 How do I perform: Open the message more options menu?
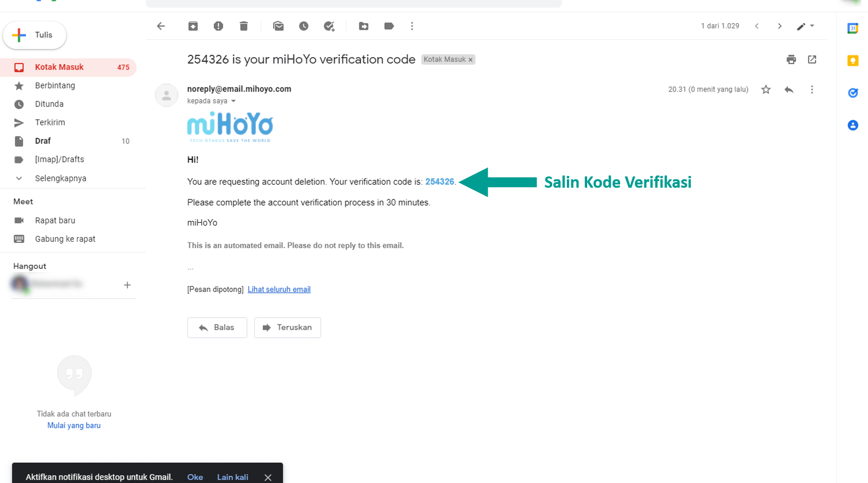click(812, 90)
